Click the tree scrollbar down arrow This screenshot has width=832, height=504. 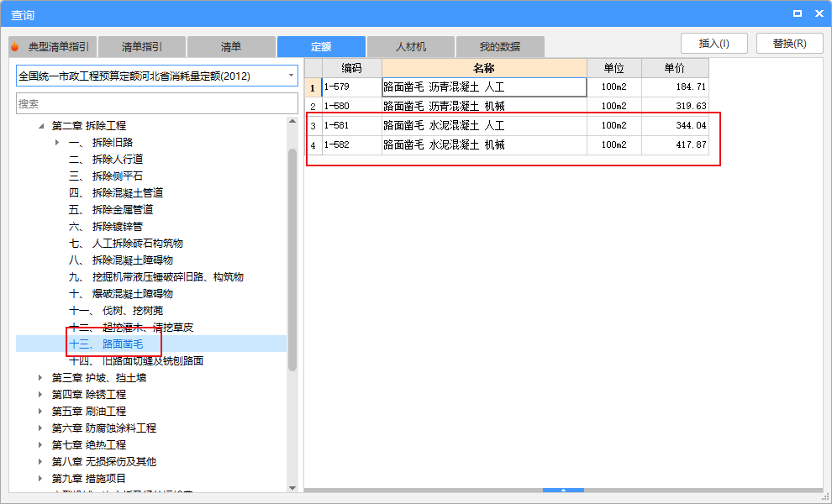point(292,488)
